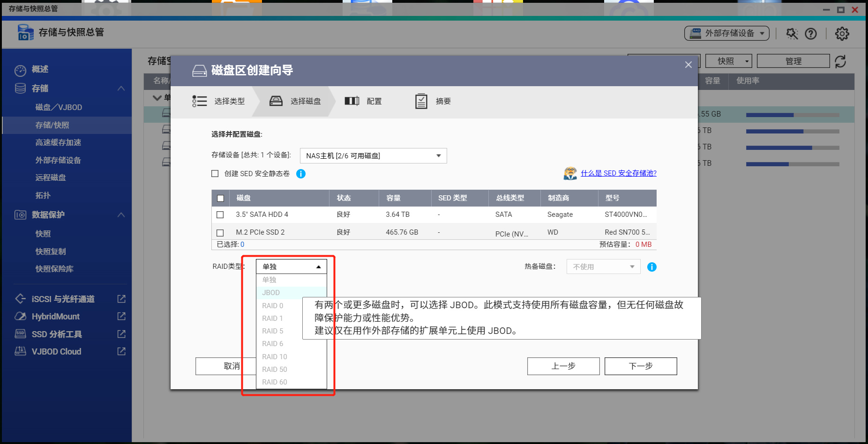Click the 管理 manage button
The height and width of the screenshot is (444, 868).
793,61
